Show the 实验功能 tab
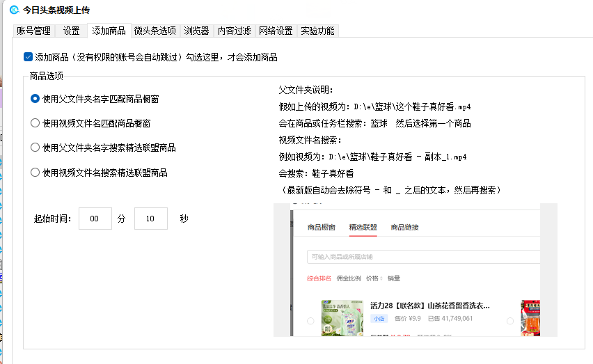This screenshot has width=593, height=364. pyautogui.click(x=317, y=31)
